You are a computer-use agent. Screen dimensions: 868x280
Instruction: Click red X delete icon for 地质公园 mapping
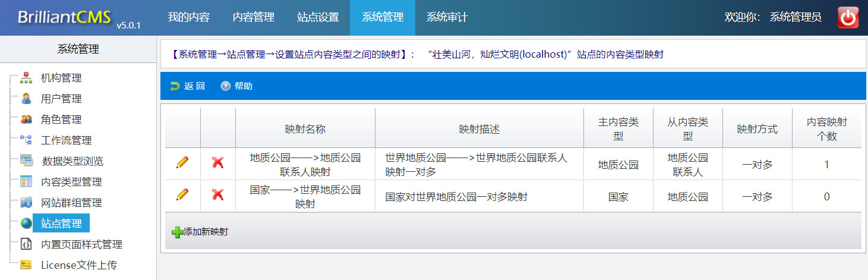point(218,163)
